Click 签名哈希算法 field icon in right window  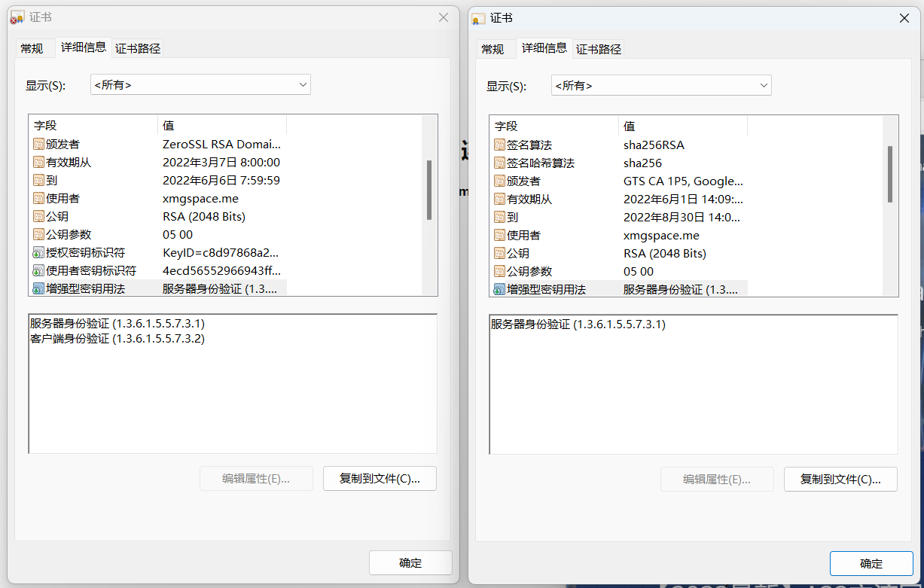click(x=499, y=163)
